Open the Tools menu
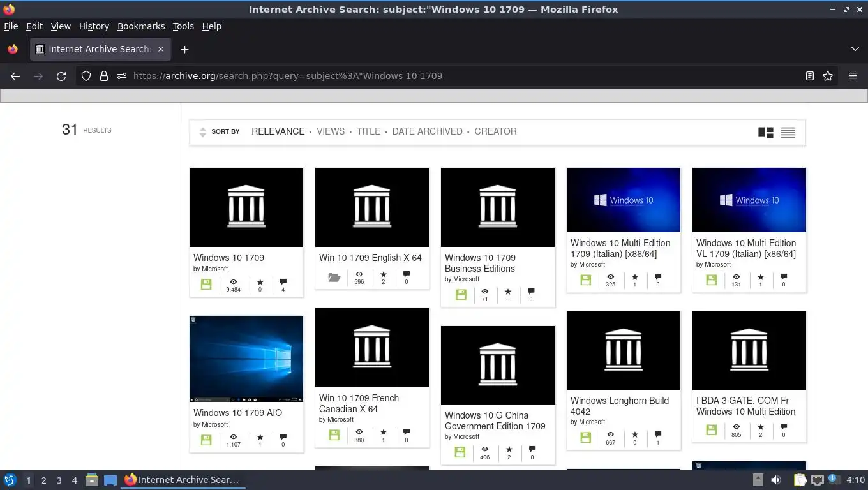The image size is (868, 490). (183, 26)
